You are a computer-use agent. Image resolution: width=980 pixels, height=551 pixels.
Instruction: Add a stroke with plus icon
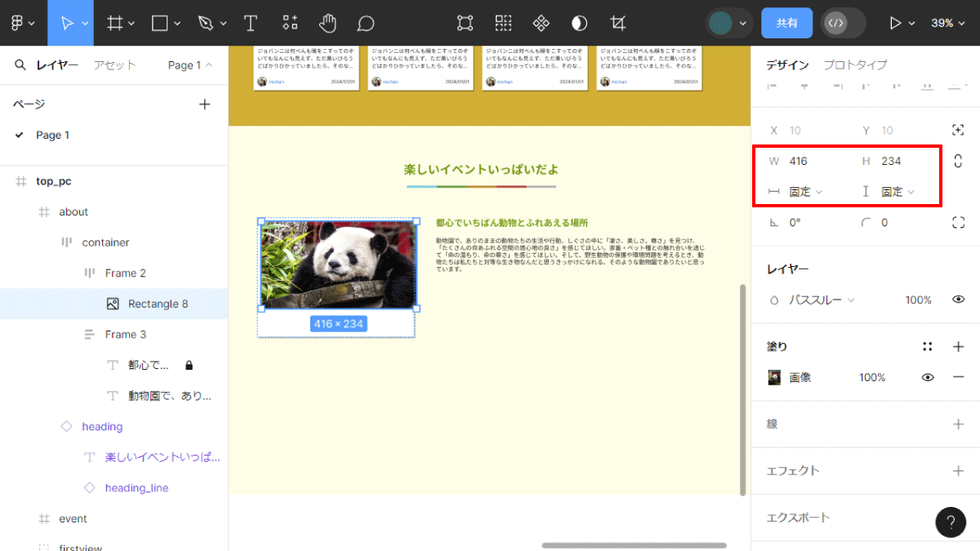pyautogui.click(x=959, y=424)
